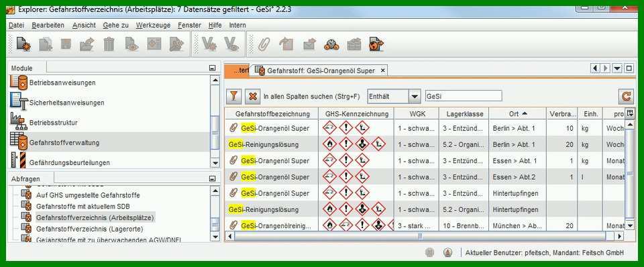The height and width of the screenshot is (267, 644).
Task: Click the new record toolbar icon
Action: (23, 44)
